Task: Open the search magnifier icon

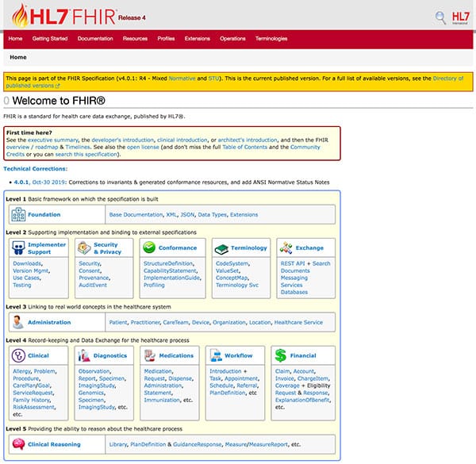Action: click(x=440, y=17)
